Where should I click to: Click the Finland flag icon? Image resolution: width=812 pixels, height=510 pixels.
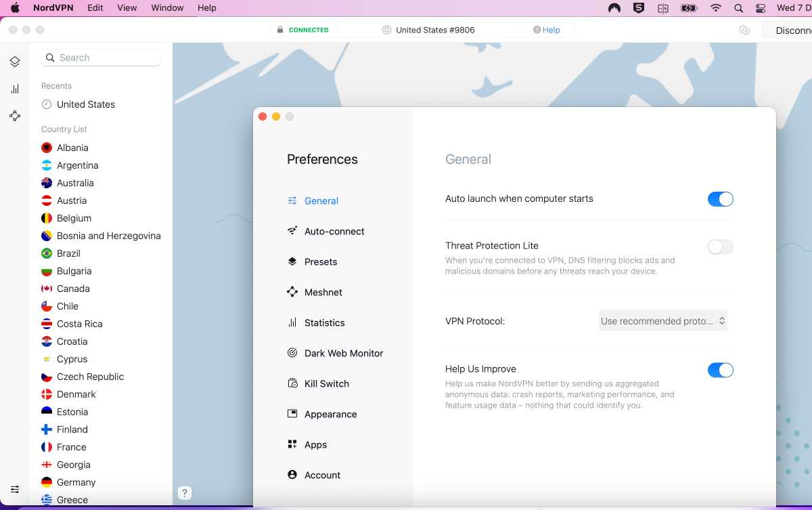coord(47,429)
